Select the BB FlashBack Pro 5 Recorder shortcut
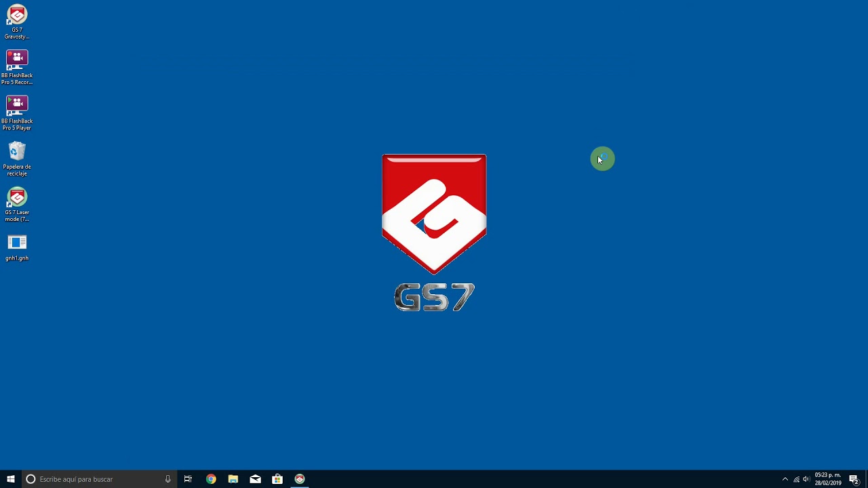 pyautogui.click(x=17, y=68)
